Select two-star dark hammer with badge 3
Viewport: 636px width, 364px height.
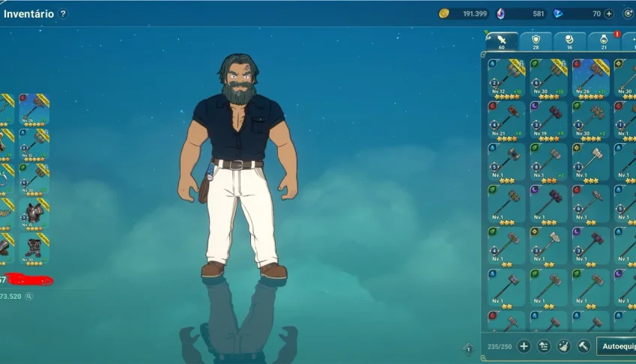pos(590,246)
